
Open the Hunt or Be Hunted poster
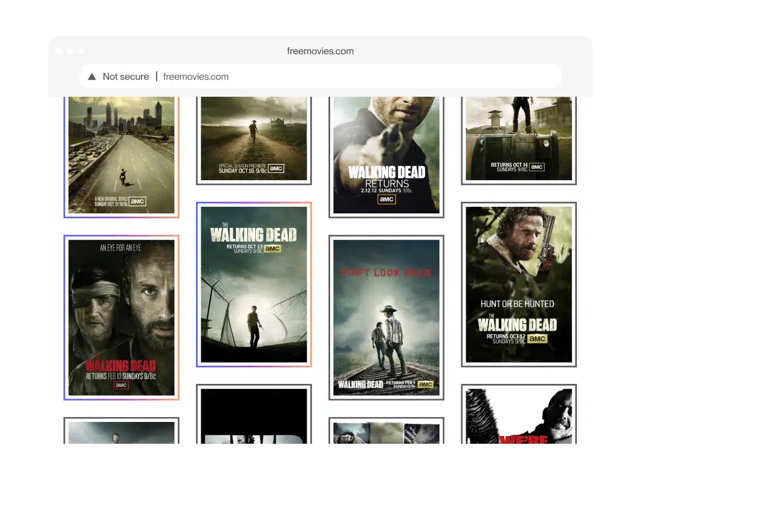click(519, 285)
